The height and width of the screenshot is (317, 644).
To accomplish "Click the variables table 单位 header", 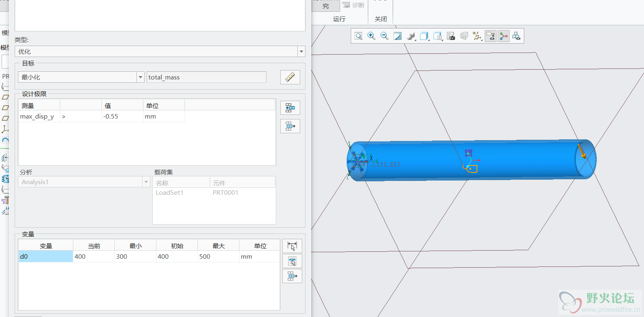I will (259, 245).
